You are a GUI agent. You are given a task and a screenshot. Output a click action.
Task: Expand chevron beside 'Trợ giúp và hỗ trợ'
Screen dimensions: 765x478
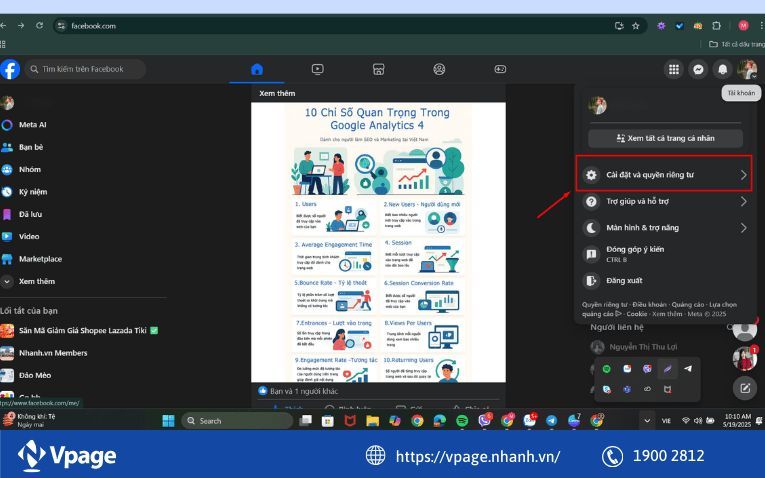point(743,201)
